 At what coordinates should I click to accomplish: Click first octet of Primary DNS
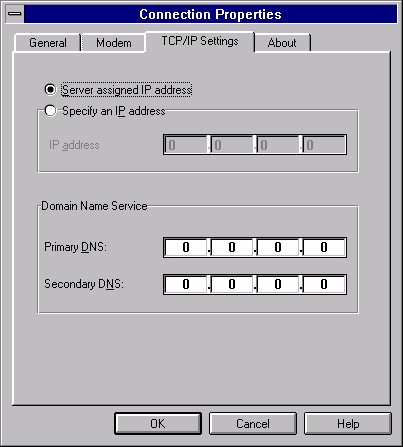(186, 247)
